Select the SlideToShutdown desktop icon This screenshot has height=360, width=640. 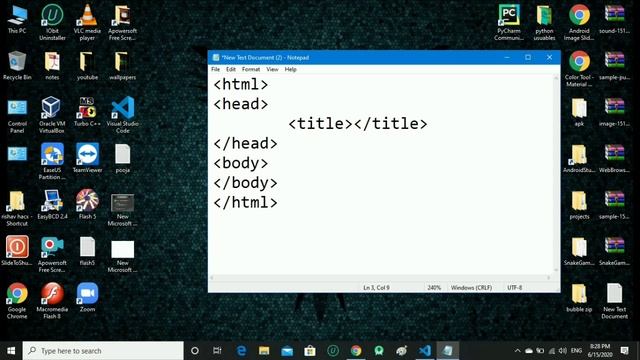17,251
